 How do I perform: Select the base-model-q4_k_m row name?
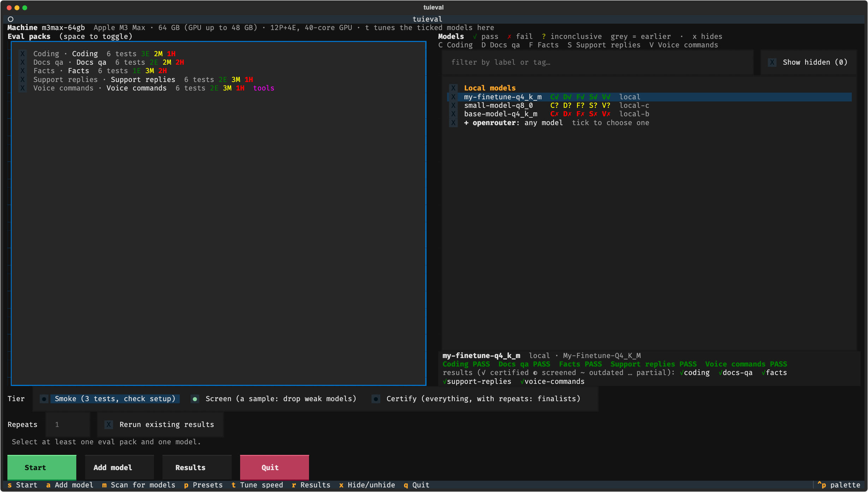[x=501, y=114]
